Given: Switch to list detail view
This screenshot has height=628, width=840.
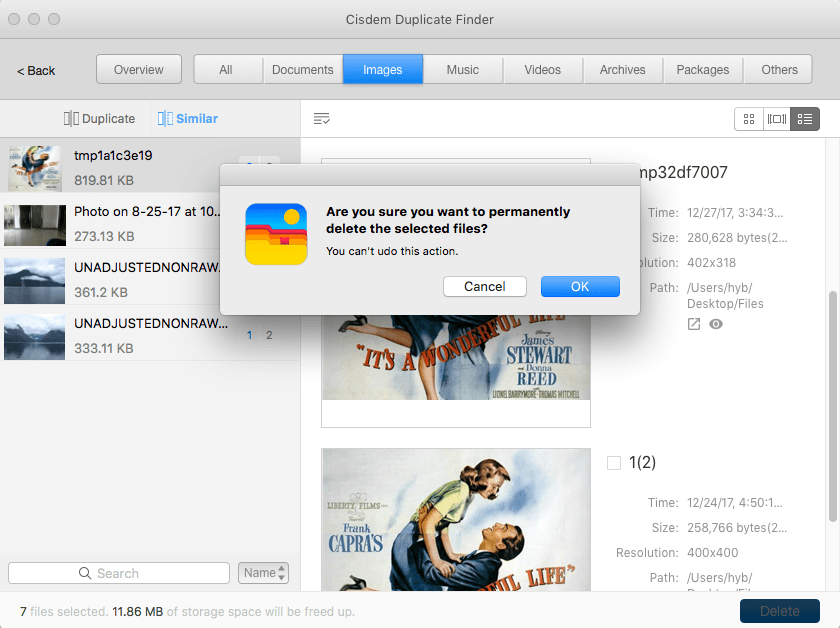Looking at the screenshot, I should (805, 118).
